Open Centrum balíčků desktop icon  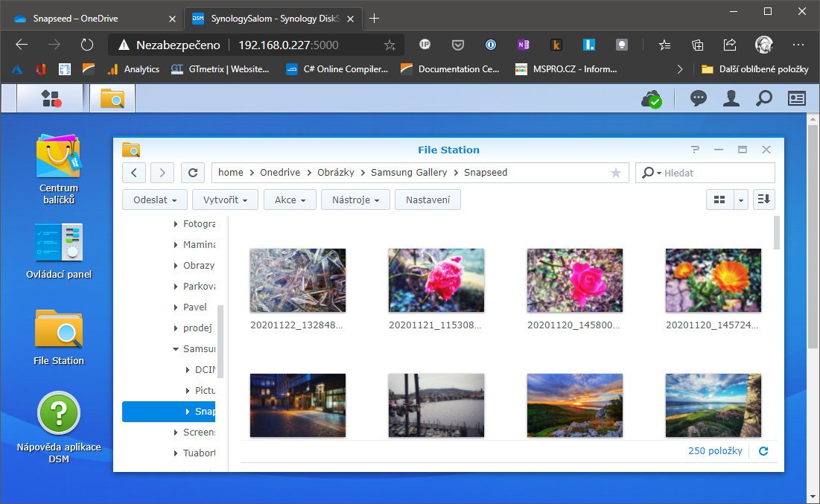click(x=59, y=169)
